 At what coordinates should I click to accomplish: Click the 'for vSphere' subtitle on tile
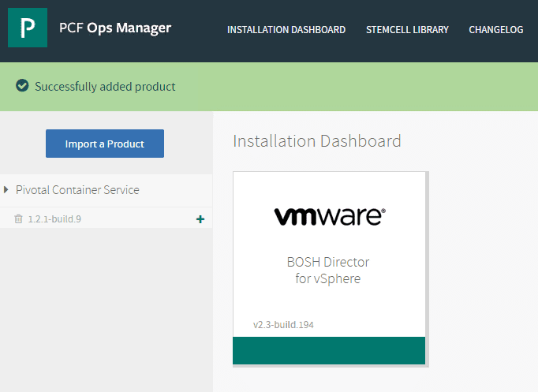coord(328,278)
